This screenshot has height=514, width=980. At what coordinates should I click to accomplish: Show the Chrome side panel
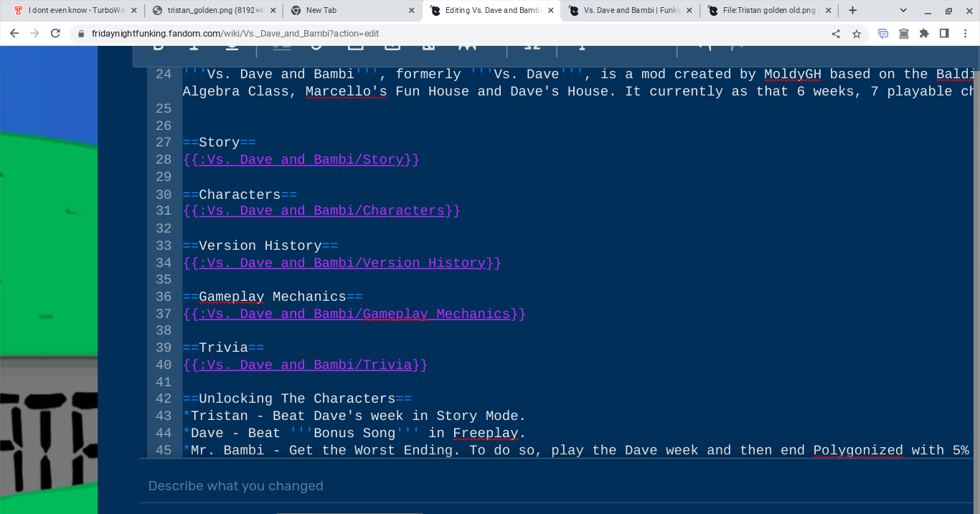944,34
